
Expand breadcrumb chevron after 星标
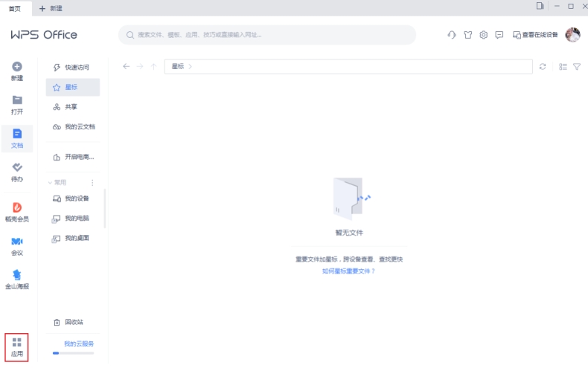[190, 66]
